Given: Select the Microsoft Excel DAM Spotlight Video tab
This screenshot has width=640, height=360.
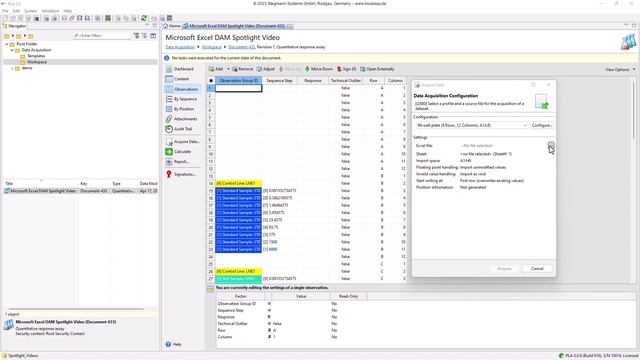Looking at the screenshot, I should pyautogui.click(x=237, y=26).
